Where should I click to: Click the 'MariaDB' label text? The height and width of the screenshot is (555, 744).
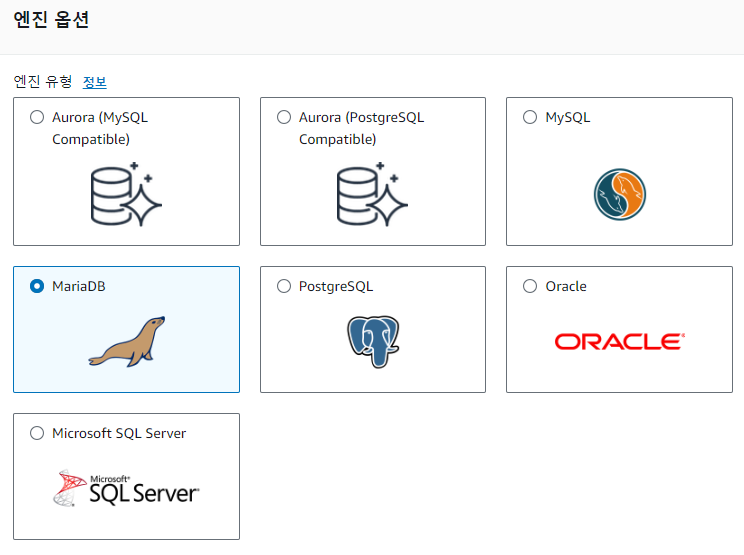pyautogui.click(x=79, y=286)
